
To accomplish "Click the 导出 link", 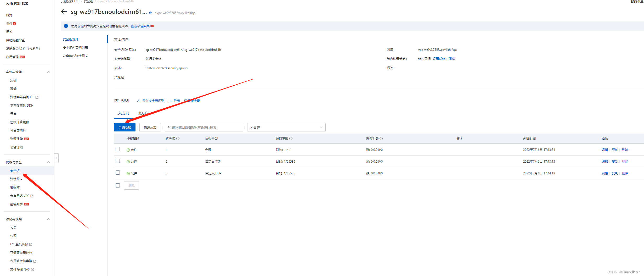I will click(177, 101).
